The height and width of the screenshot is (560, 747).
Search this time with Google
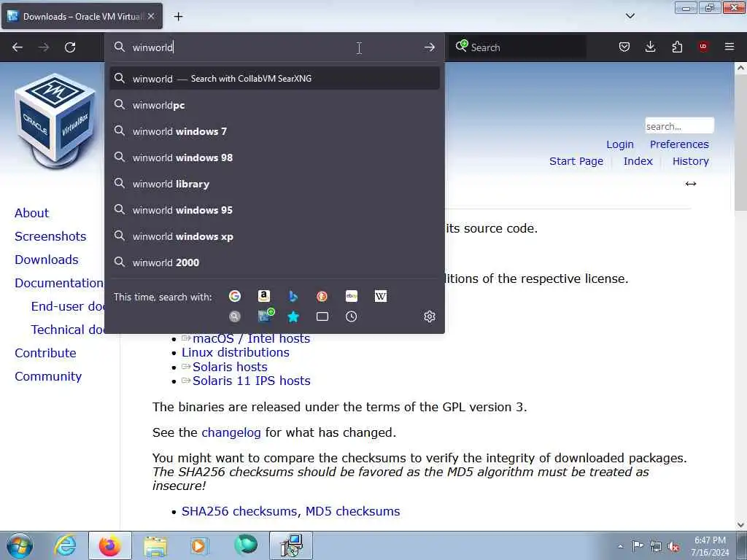point(235,296)
